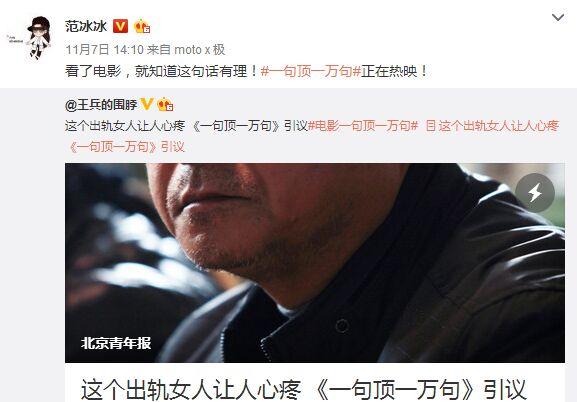Click the crown badge beside 王兵的围脖

click(165, 105)
